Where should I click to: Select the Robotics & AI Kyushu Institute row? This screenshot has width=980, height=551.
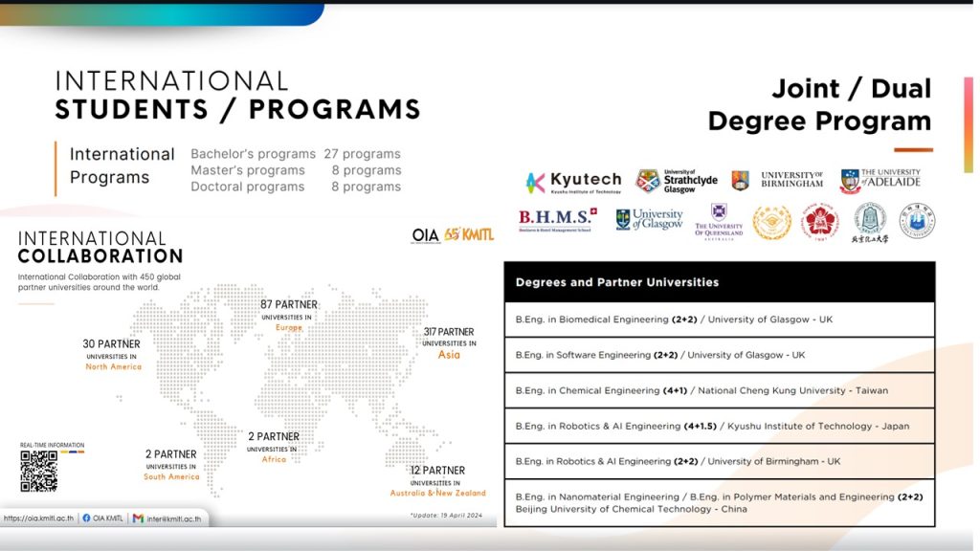[719, 426]
